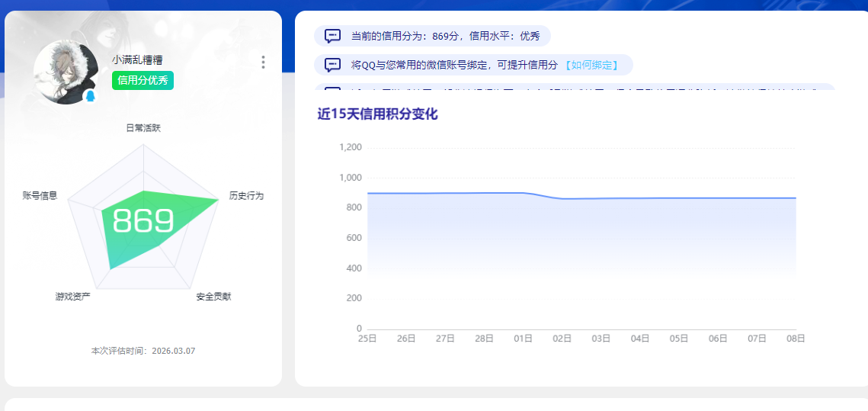Click the 08日 x-axis label

point(796,339)
